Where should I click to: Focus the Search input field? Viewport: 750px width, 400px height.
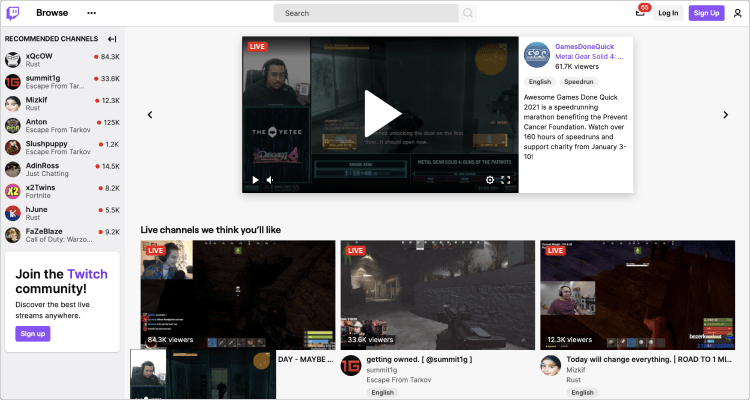point(365,13)
